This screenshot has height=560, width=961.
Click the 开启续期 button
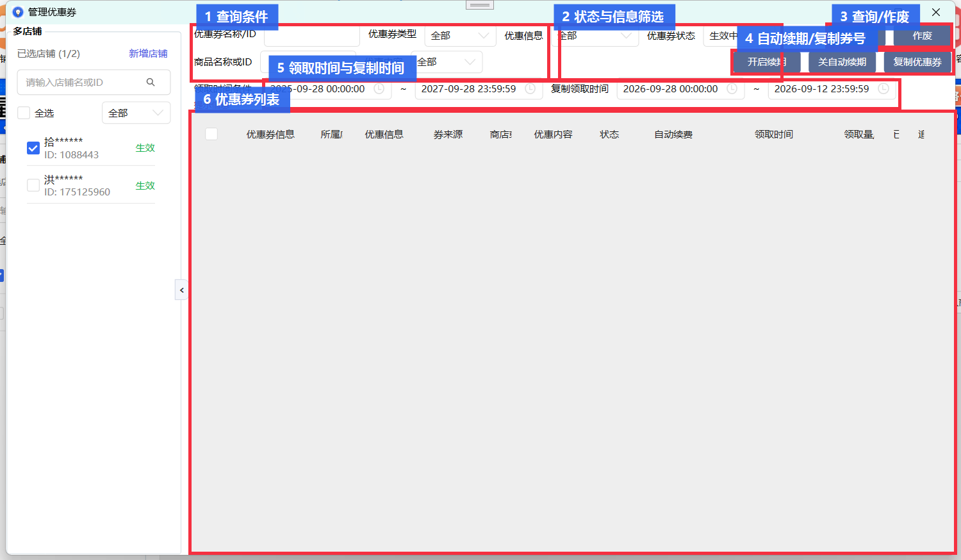click(x=766, y=62)
